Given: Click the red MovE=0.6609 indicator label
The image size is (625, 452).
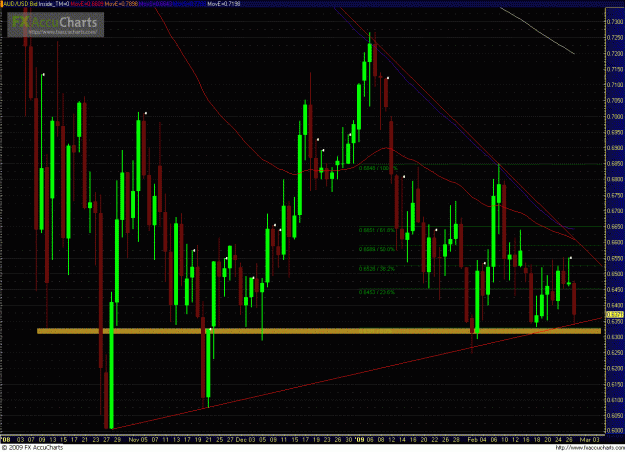Looking at the screenshot, I should pos(87,4).
